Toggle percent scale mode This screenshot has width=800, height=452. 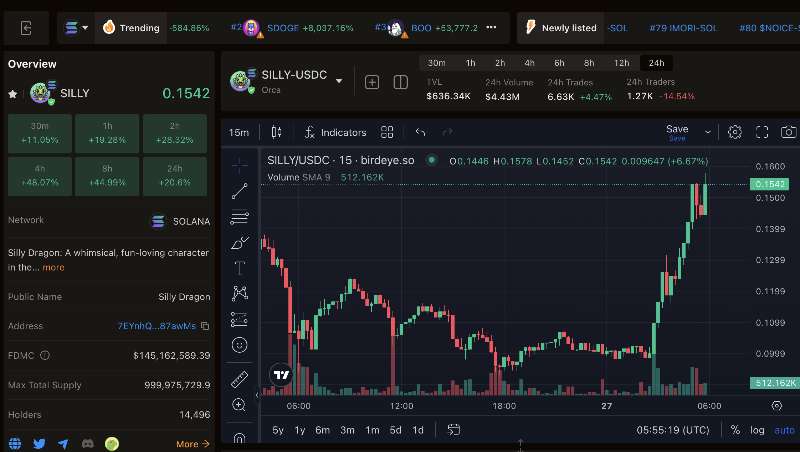pyautogui.click(x=735, y=430)
